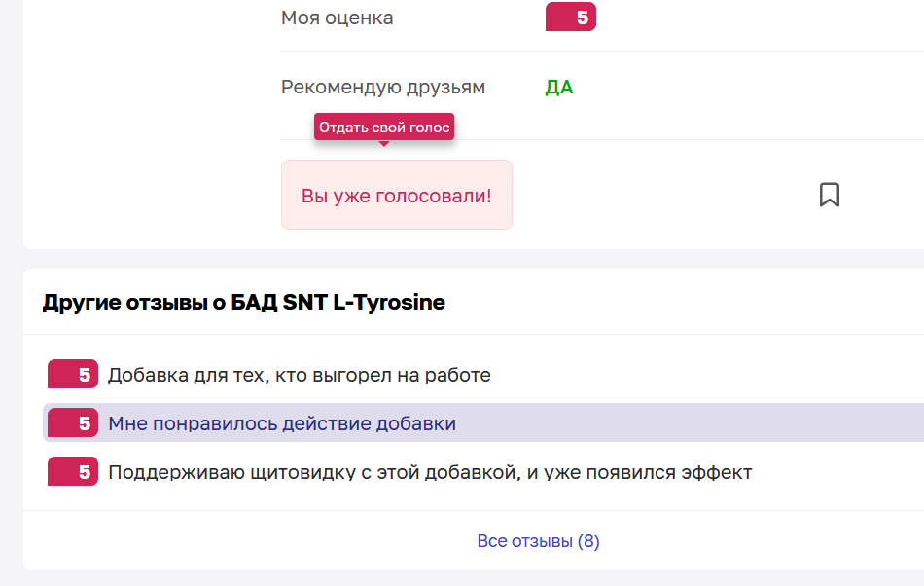The image size is (924, 586).
Task: Click the gray gap between the two cards
Action: point(474,259)
